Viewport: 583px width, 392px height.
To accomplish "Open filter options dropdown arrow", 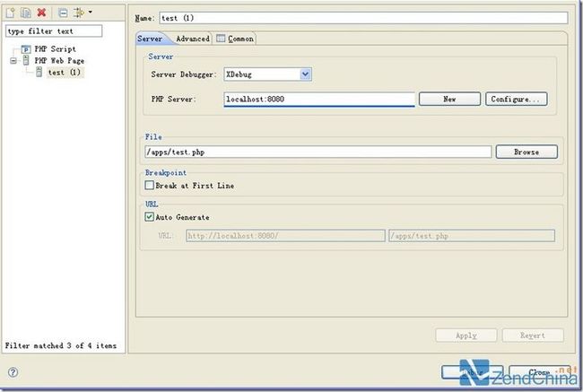I will (x=90, y=13).
